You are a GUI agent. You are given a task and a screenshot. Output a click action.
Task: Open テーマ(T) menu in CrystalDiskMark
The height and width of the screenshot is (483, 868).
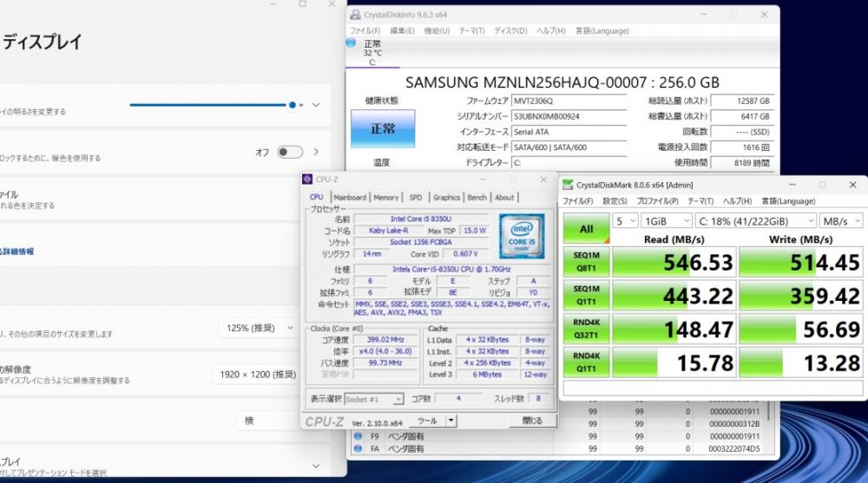point(700,201)
